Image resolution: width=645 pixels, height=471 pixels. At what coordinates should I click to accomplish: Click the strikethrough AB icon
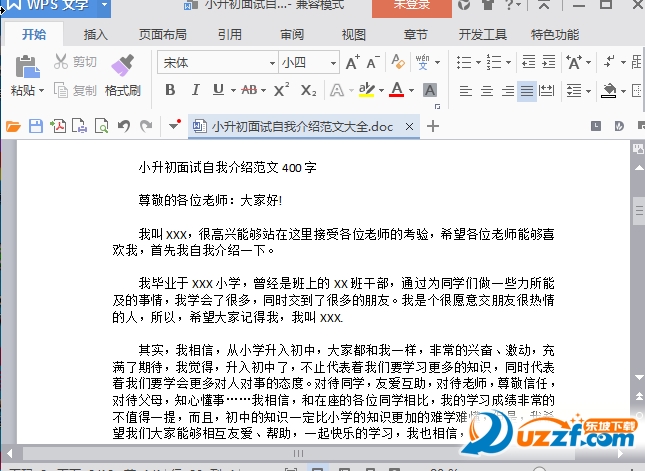click(x=252, y=91)
